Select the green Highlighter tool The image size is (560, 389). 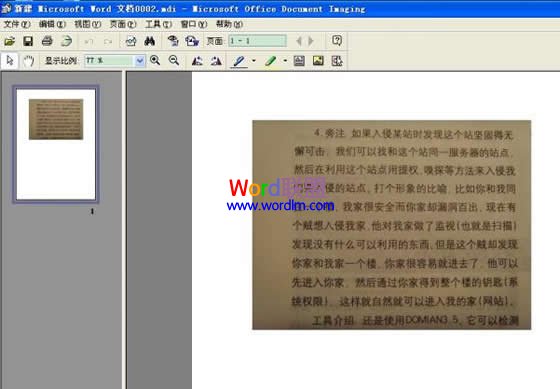tap(271, 61)
